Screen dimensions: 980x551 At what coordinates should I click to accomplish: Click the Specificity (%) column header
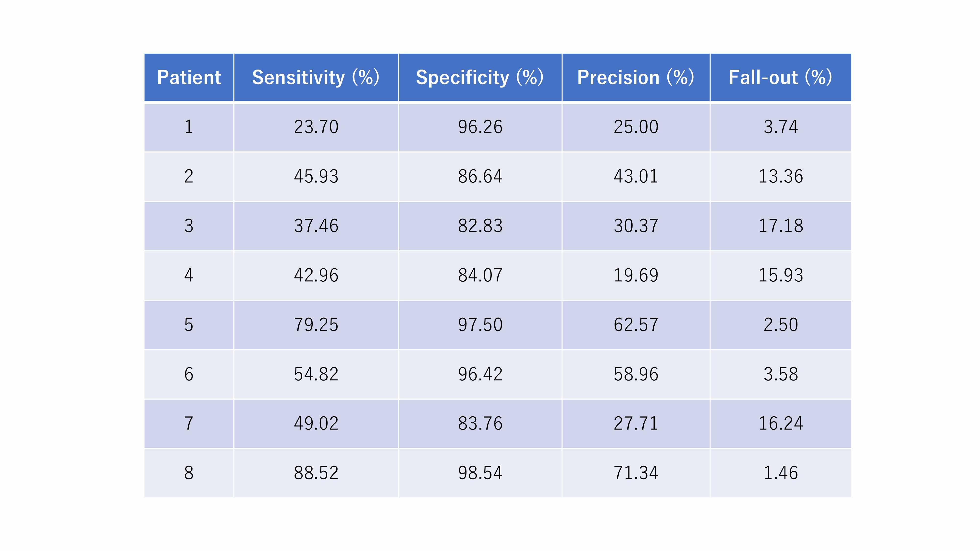coord(480,78)
